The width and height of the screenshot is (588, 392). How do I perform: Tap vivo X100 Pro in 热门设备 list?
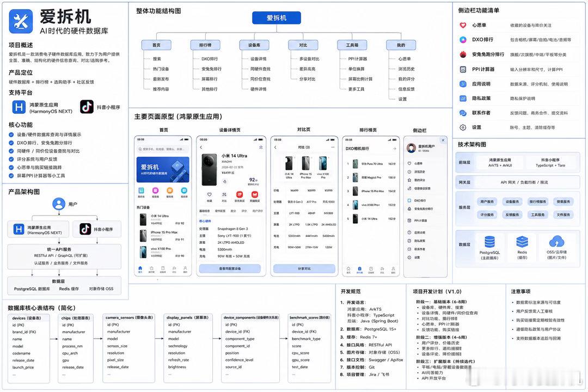pos(163,252)
